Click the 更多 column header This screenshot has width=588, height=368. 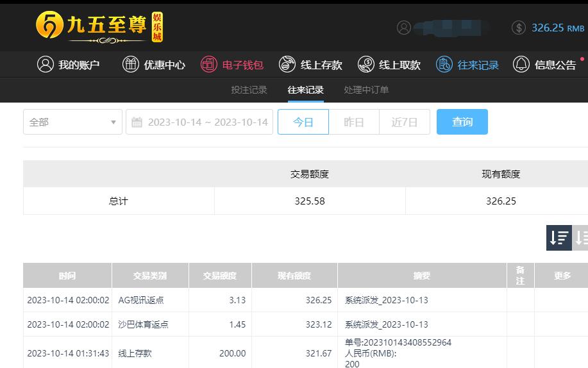coord(562,276)
